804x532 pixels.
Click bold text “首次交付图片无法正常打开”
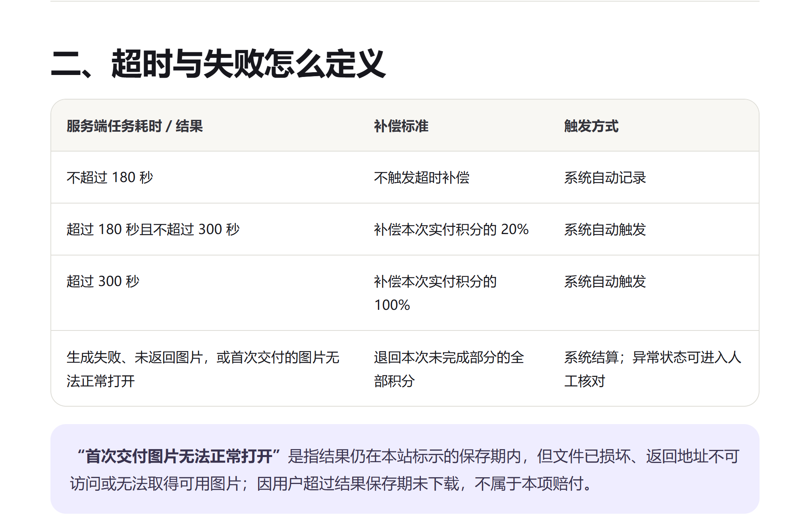[179, 456]
